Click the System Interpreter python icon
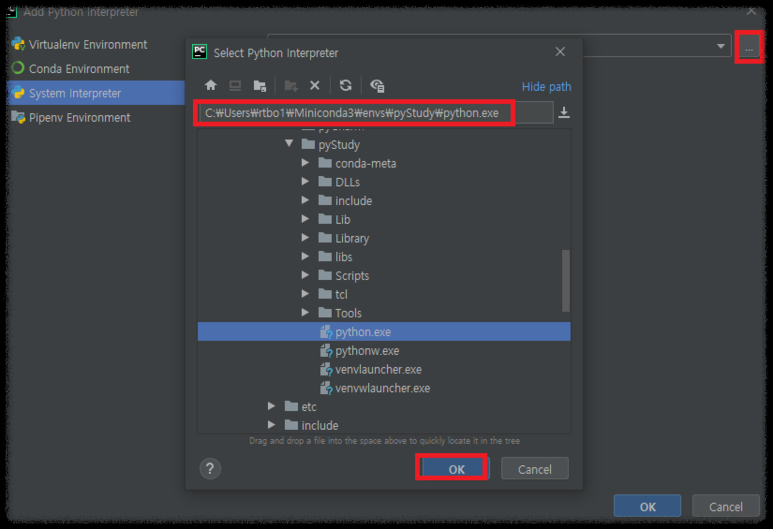The width and height of the screenshot is (773, 529). (x=18, y=93)
